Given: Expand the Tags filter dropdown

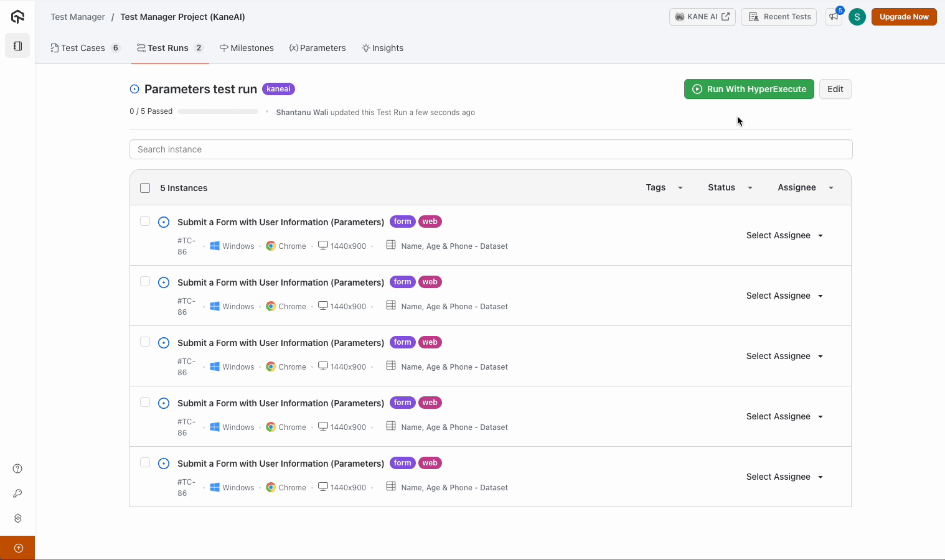Looking at the screenshot, I should pos(664,187).
